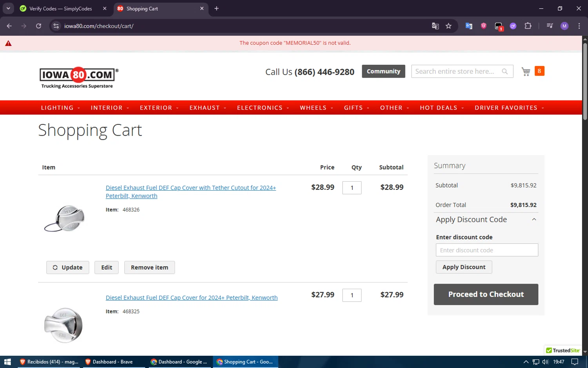This screenshot has height=368, width=588.
Task: Switch to the Verify Codes — SimplyCodes tab
Action: pyautogui.click(x=61, y=9)
